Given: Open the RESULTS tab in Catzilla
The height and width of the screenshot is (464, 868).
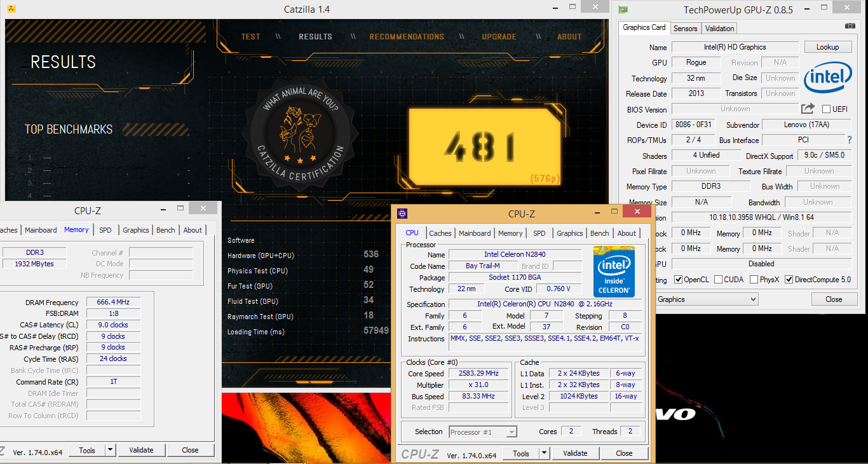Looking at the screenshot, I should click(x=316, y=37).
